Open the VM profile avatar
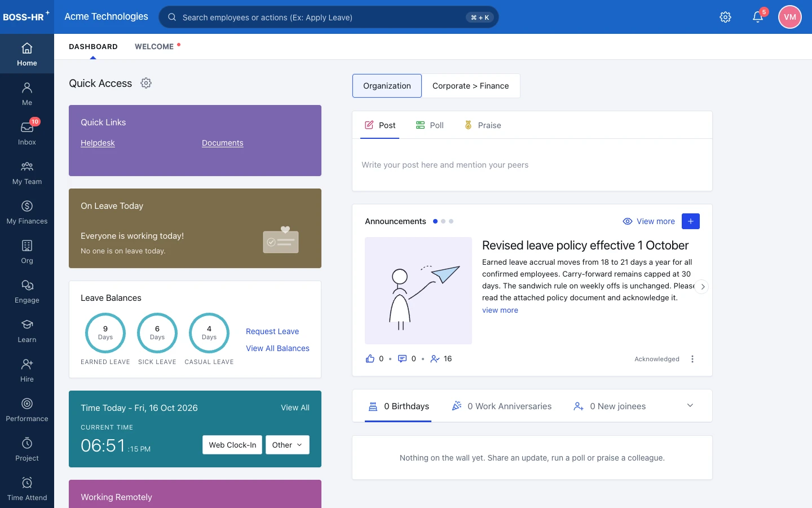The height and width of the screenshot is (508, 812). click(x=790, y=17)
